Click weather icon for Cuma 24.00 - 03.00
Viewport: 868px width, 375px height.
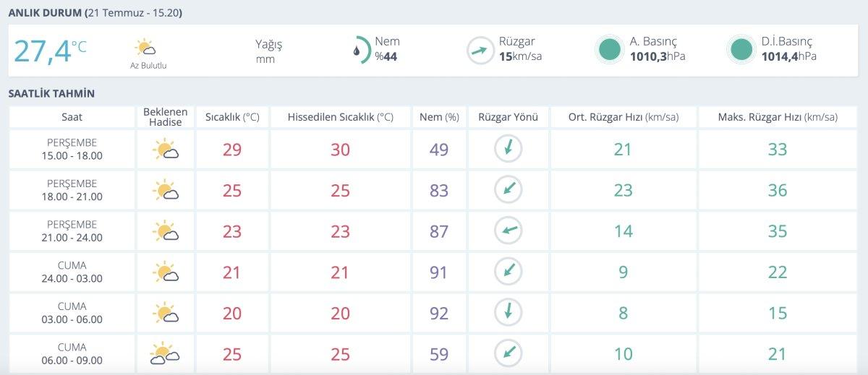click(166, 272)
